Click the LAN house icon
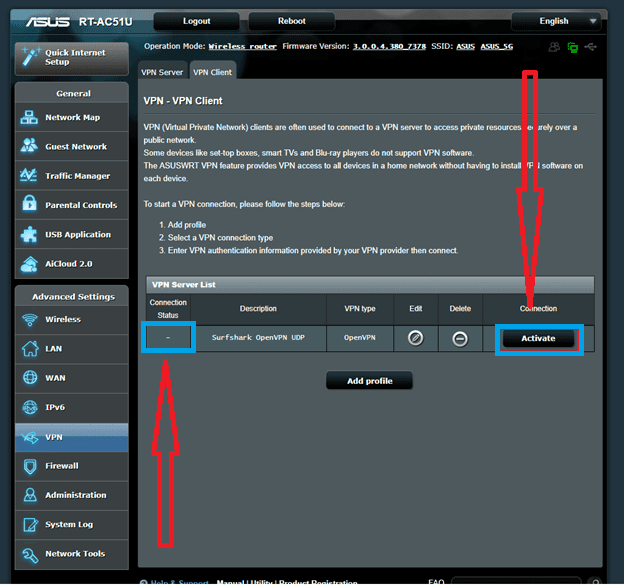This screenshot has width=624, height=587. [x=30, y=349]
